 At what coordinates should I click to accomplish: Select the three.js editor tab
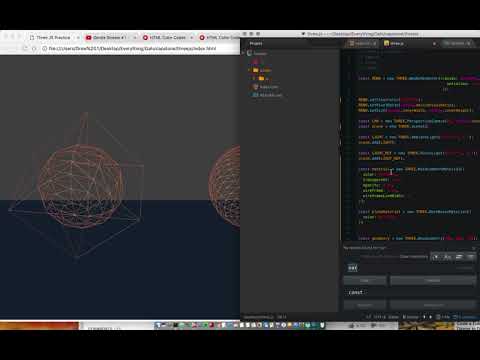point(396,43)
